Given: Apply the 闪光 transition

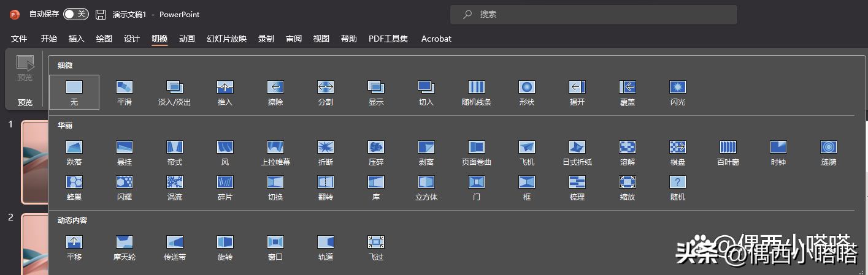Looking at the screenshot, I should (x=678, y=92).
